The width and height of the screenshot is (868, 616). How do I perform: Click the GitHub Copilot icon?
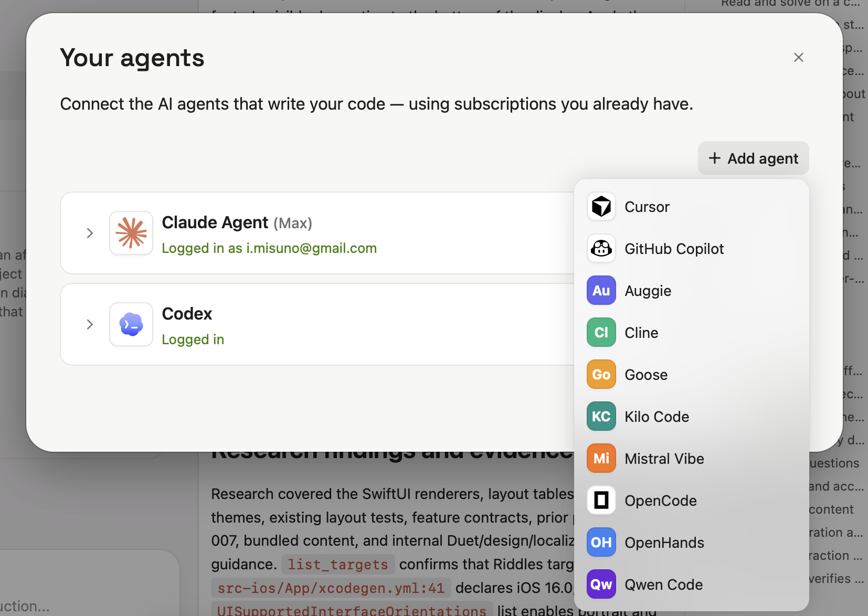tap(601, 249)
